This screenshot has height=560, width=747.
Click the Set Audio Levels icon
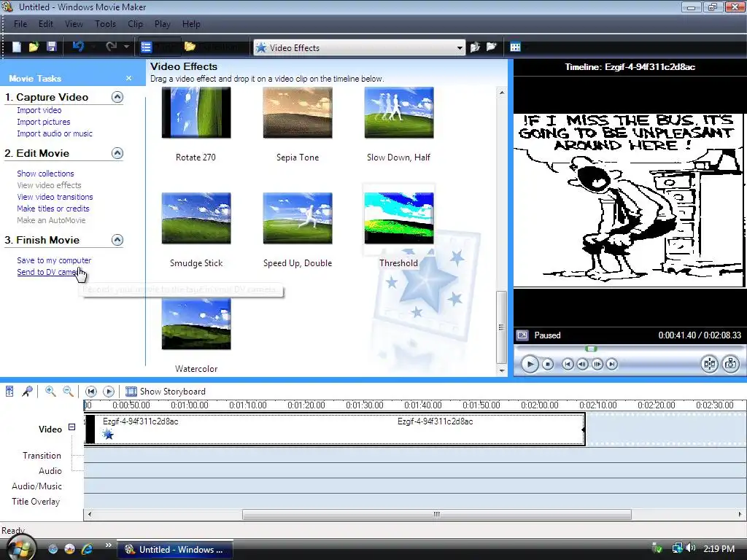[x=9, y=392]
